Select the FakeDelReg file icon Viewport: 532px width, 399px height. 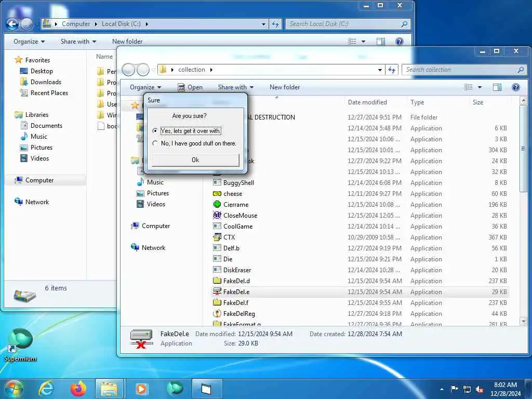click(217, 313)
